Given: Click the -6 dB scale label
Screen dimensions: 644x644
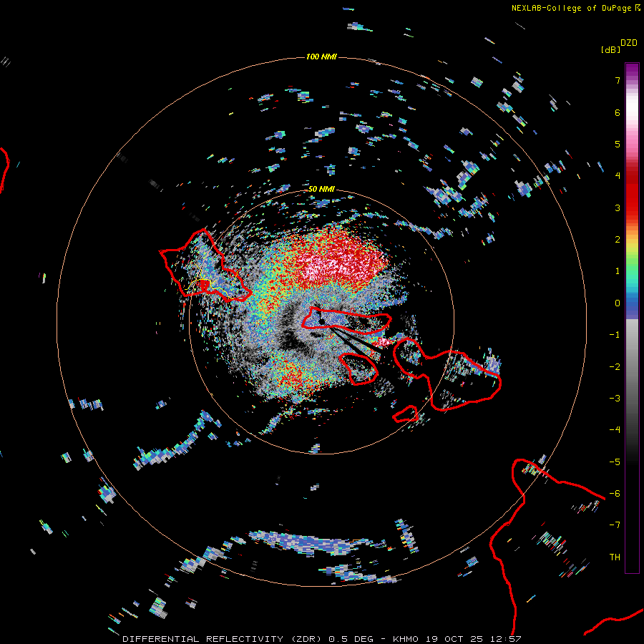Looking at the screenshot, I should coord(615,494).
